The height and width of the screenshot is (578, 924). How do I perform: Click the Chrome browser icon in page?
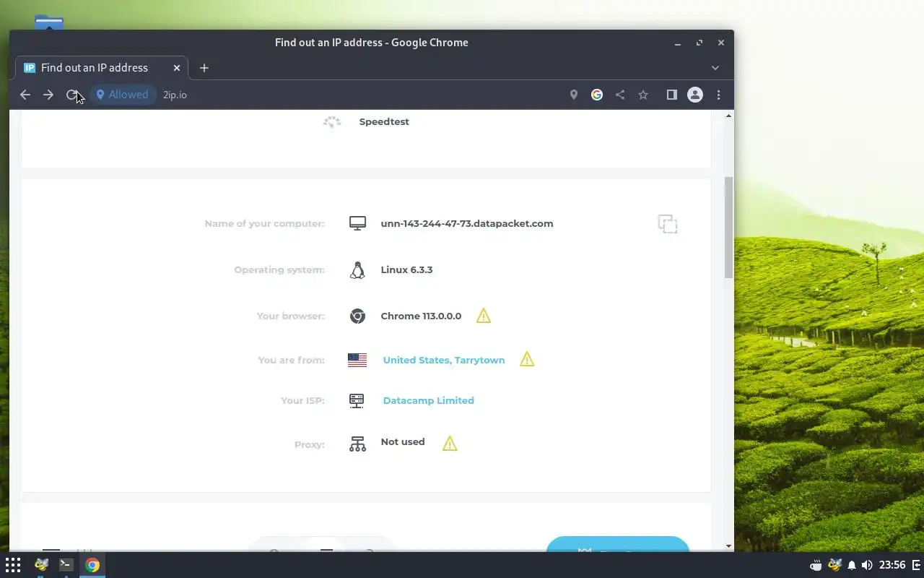pyautogui.click(x=357, y=316)
